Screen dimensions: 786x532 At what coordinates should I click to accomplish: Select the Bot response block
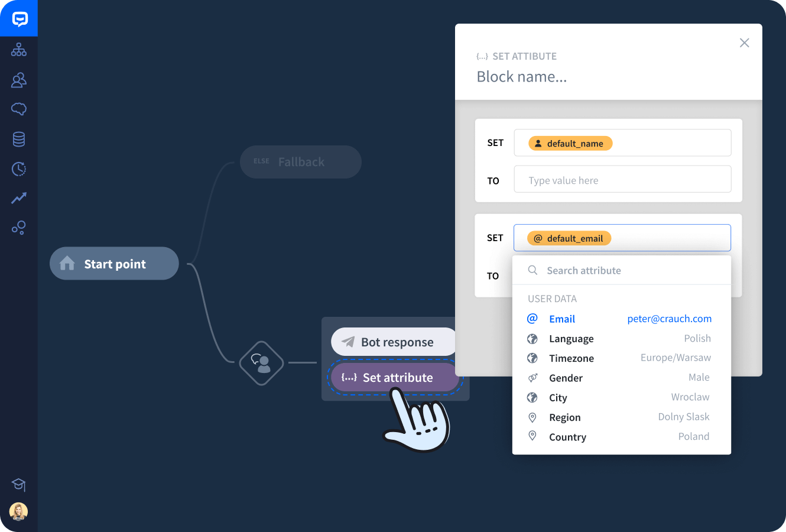pos(394,342)
